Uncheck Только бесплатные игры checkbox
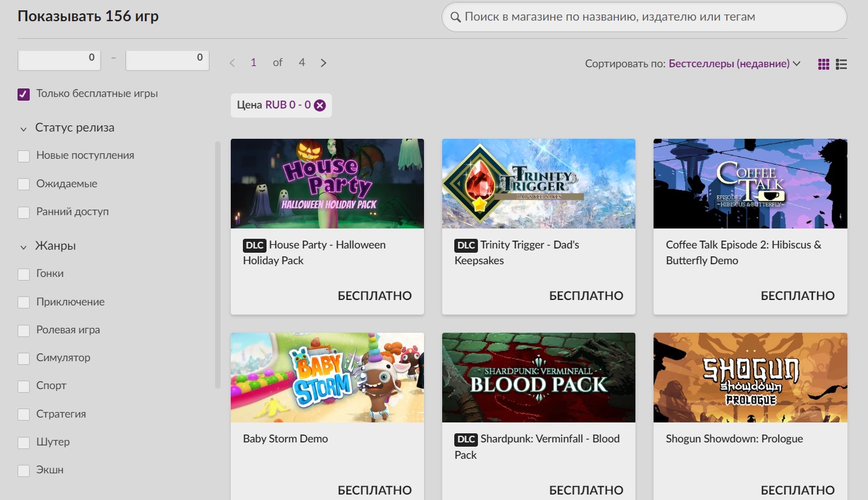 pyautogui.click(x=24, y=94)
